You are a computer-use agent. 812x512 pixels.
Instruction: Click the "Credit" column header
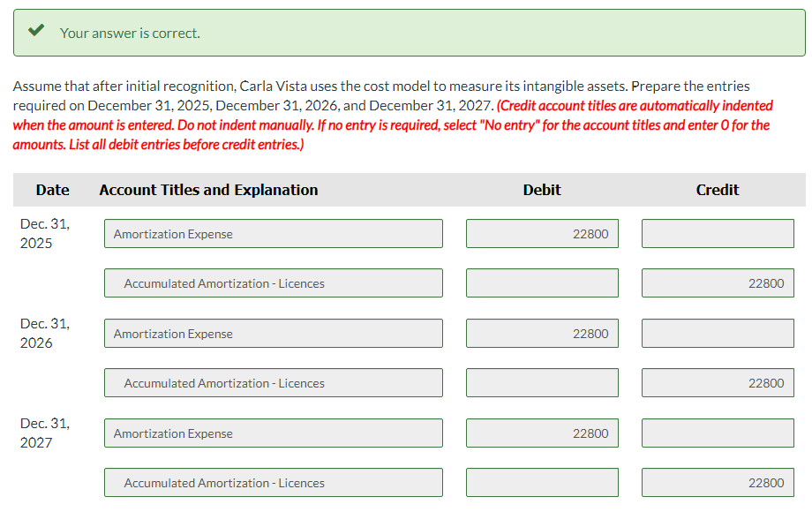[x=718, y=190]
